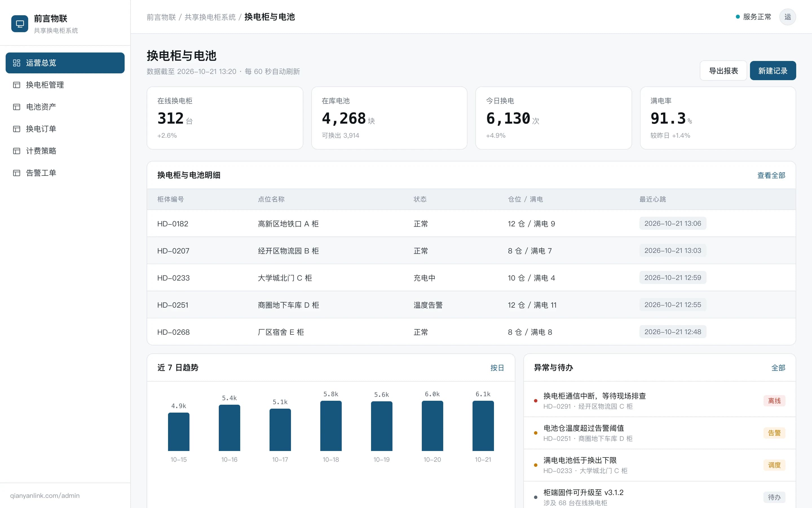Viewport: 812px width, 508px height.
Task: Click the 换电柜管理 sidebar icon
Action: (x=16, y=85)
